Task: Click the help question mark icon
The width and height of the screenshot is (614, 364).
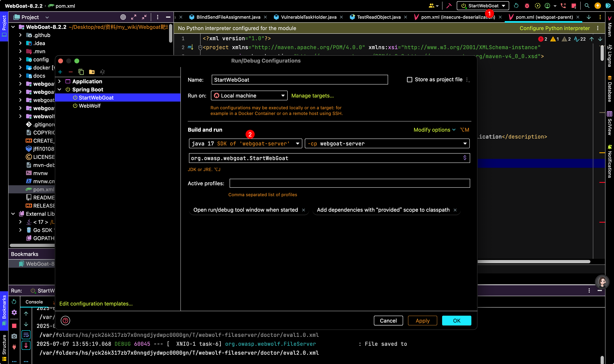Action: coord(65,320)
